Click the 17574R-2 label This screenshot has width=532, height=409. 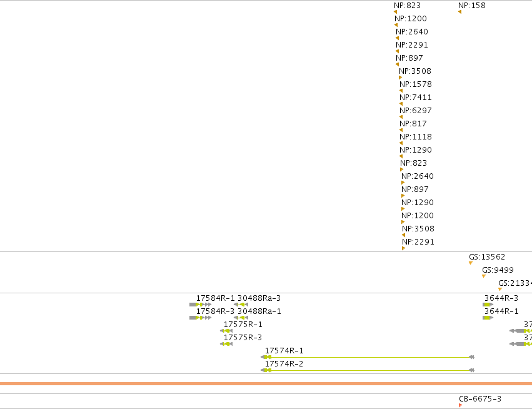tap(284, 364)
